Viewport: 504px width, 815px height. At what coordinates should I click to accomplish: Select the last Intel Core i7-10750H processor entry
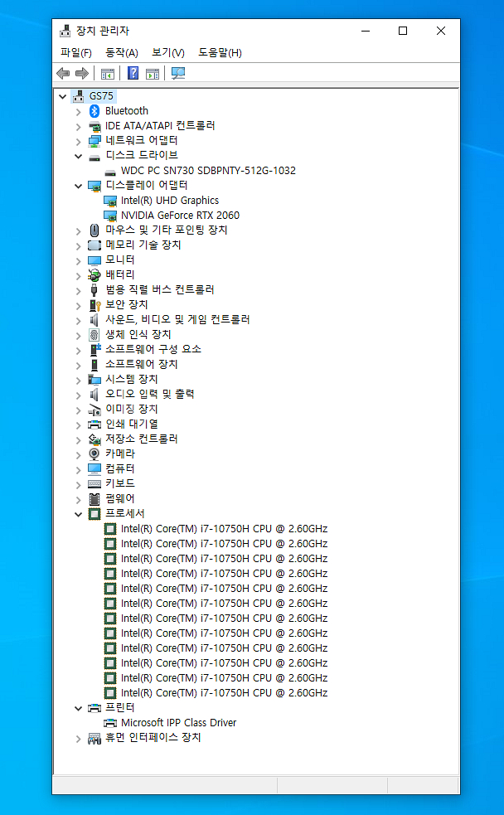point(225,693)
